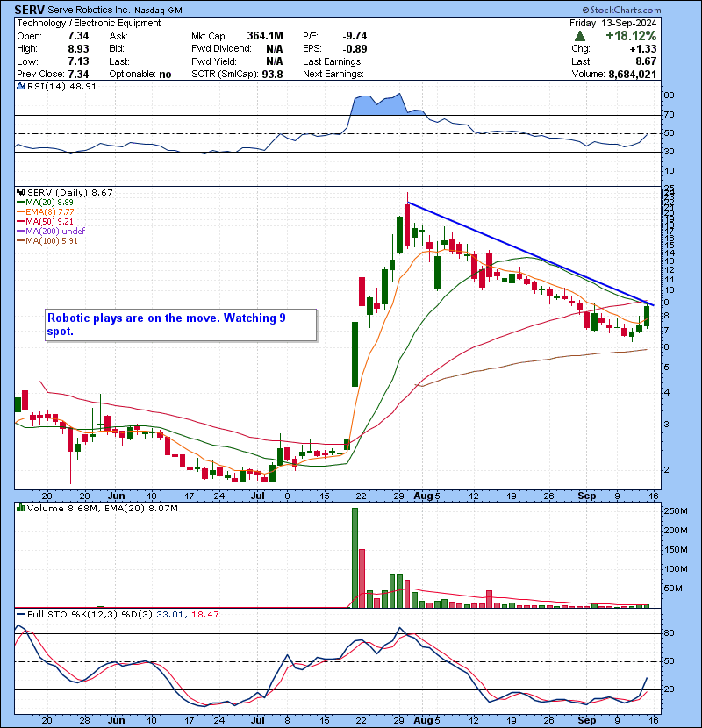Select the EMA(8) 7.77 legend entry
The width and height of the screenshot is (702, 728).
45,211
